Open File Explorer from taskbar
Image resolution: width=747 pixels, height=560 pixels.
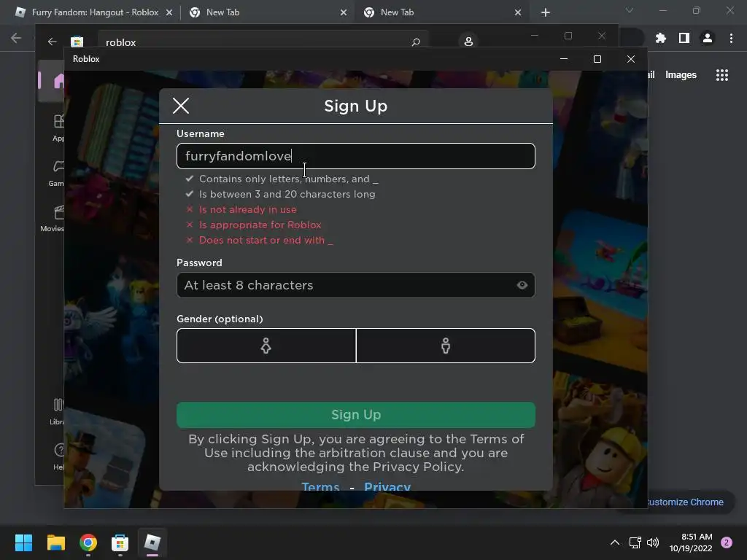coord(55,542)
